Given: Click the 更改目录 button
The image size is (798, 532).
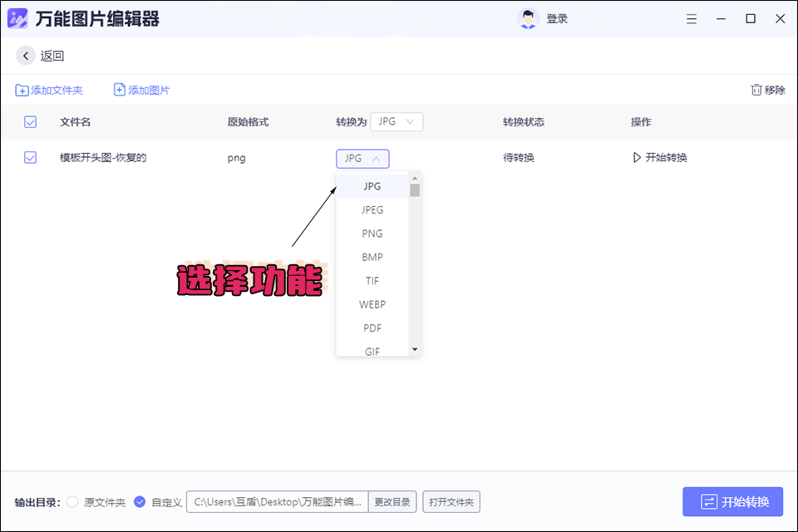Looking at the screenshot, I should coord(392,502).
